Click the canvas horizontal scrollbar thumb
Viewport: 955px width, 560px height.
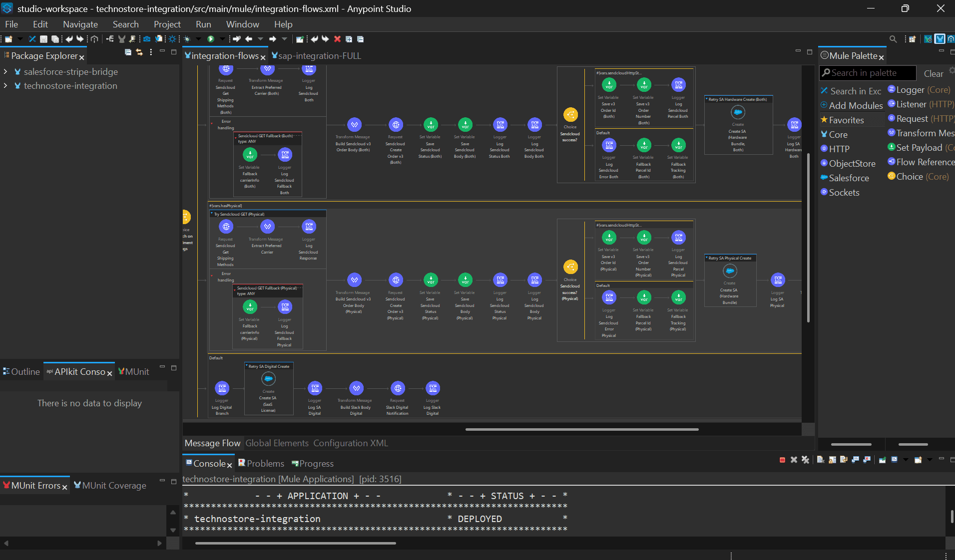582,429
